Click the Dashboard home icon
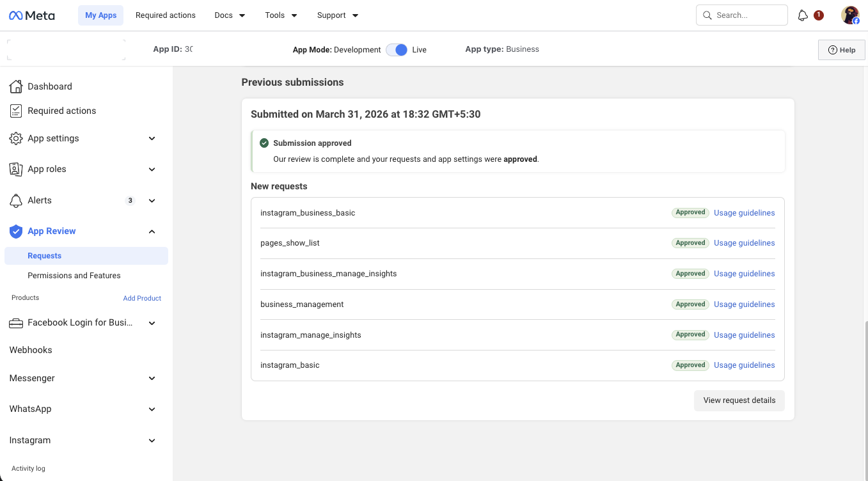This screenshot has height=481, width=868. pyautogui.click(x=16, y=86)
